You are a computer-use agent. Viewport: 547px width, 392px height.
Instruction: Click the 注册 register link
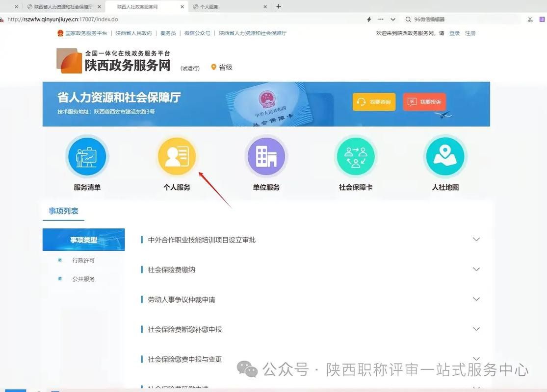tap(470, 33)
